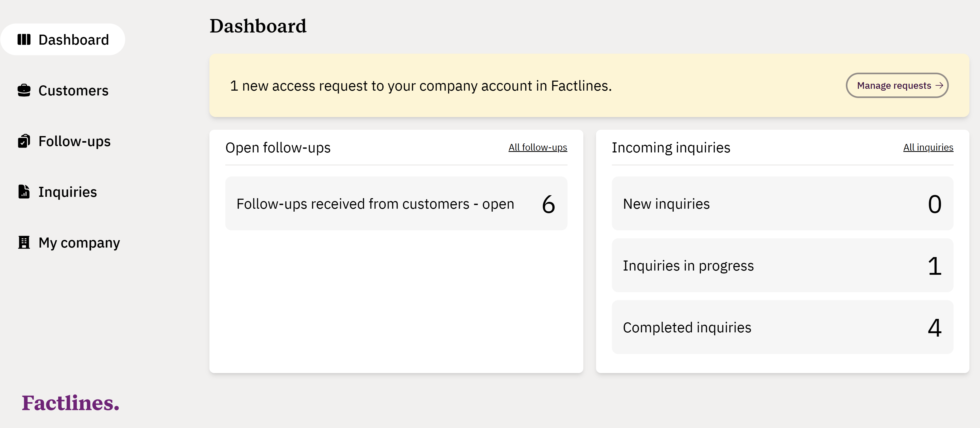This screenshot has width=980, height=428.
Task: Navigate to My company
Action: [79, 242]
